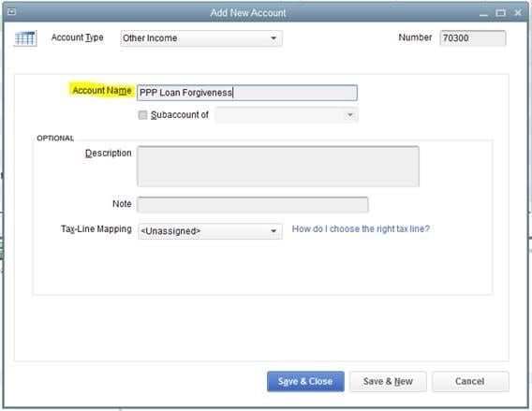Cancel adding the new account
The width and height of the screenshot is (532, 411).
point(470,381)
